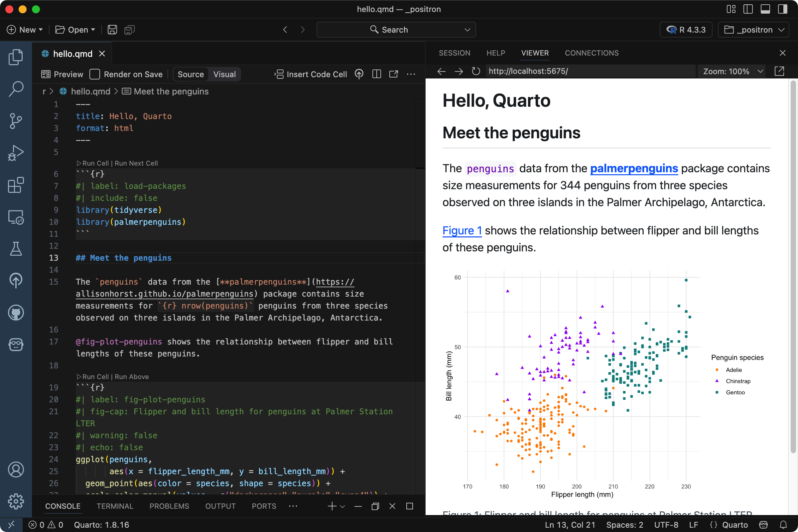The width and height of the screenshot is (798, 532).
Task: Open the Testing panel via flask icon
Action: [16, 249]
